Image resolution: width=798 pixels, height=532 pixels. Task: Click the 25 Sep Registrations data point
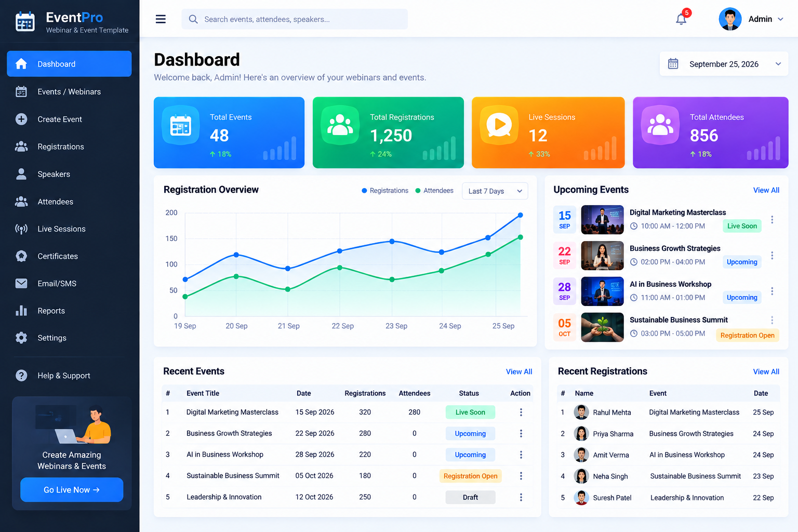pyautogui.click(x=520, y=215)
